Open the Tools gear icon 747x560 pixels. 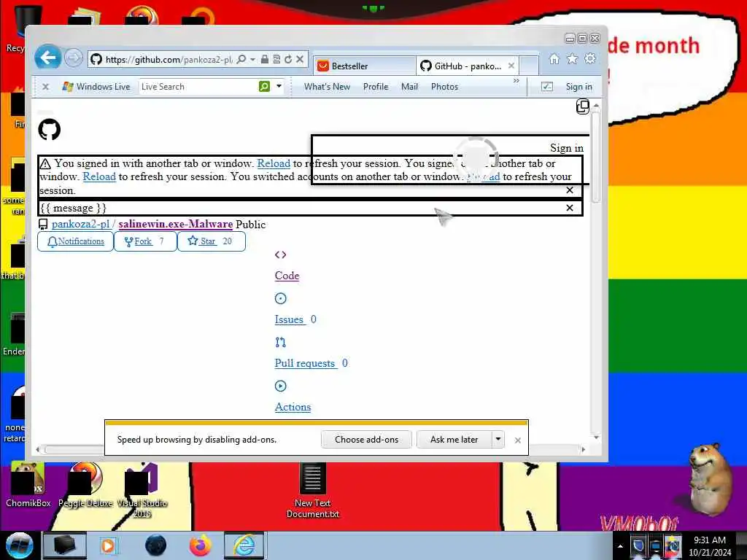[590, 58]
